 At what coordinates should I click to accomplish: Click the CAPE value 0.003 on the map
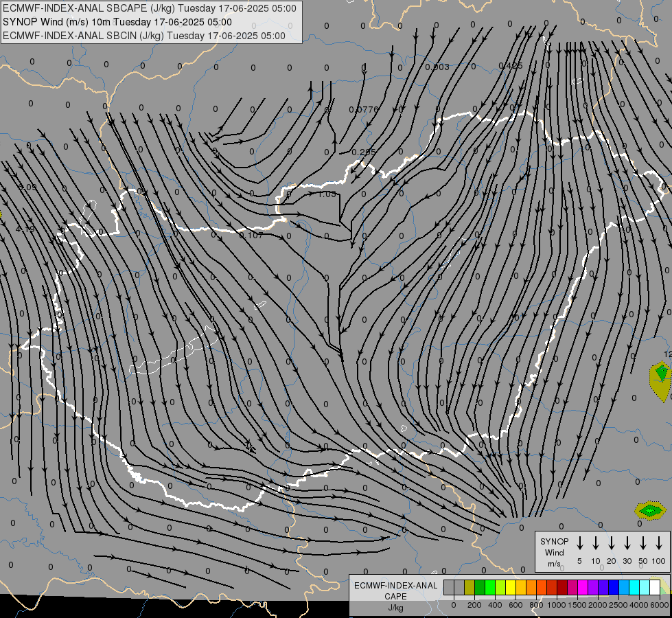pos(437,67)
